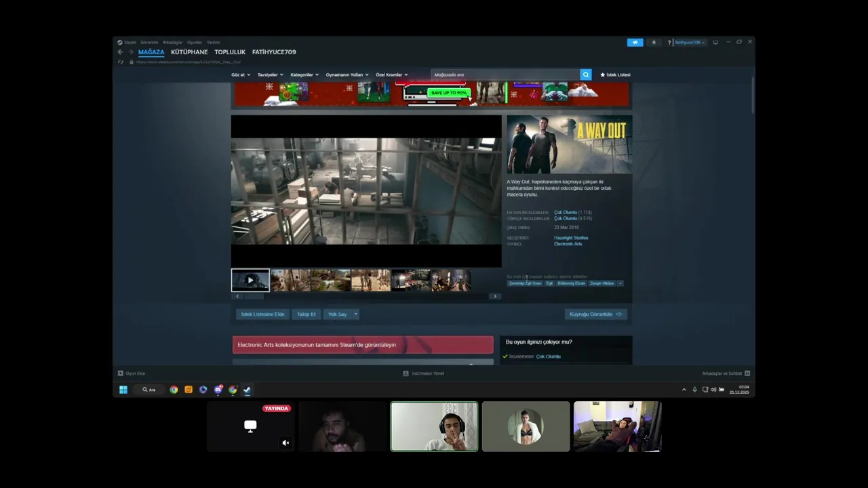
Task: Expand the Oynamanın Yolları dropdown
Action: click(347, 75)
